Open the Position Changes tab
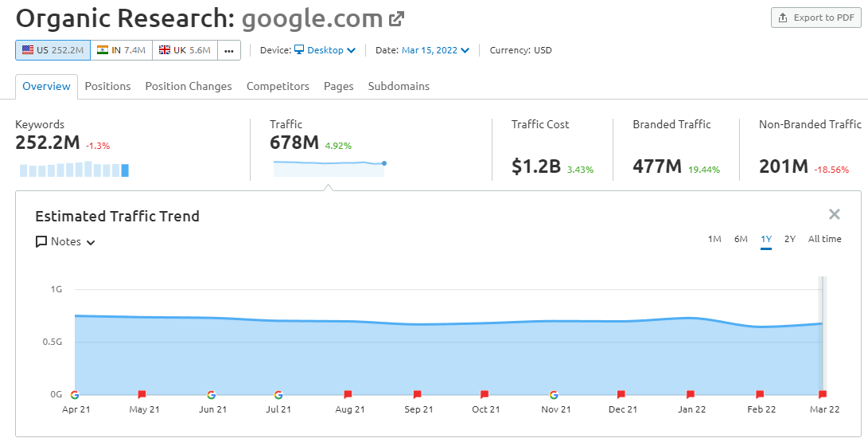This screenshot has width=868, height=442. [x=189, y=86]
